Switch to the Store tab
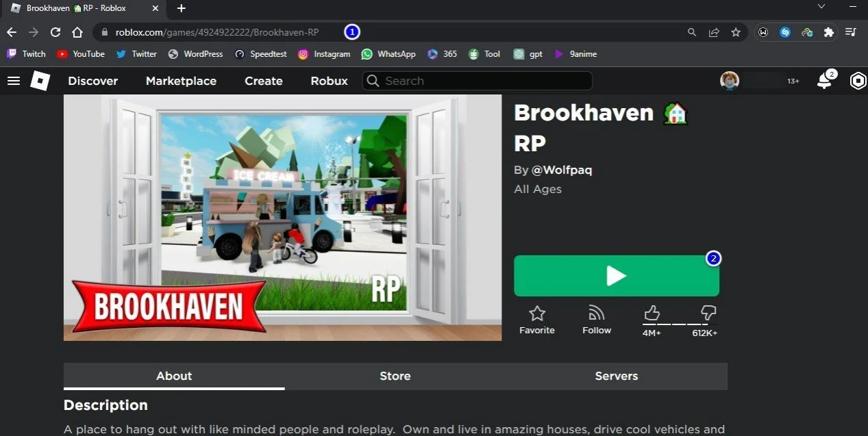Image resolution: width=868 pixels, height=436 pixels. click(395, 376)
